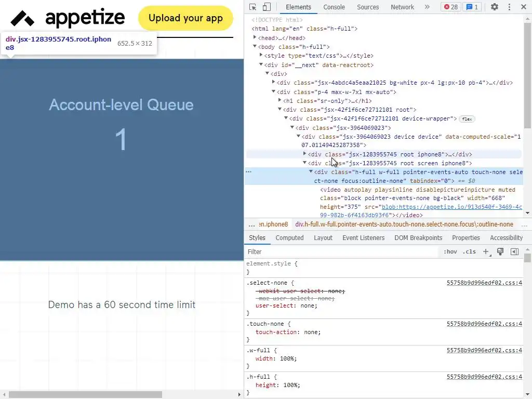Activate the inspect element picker icon
Viewport: 532px width, 399px height.
click(x=253, y=7)
